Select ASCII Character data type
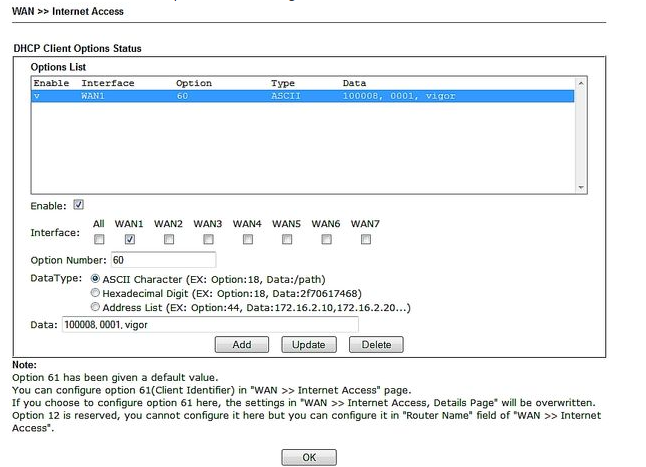The image size is (646, 467). coord(96,279)
